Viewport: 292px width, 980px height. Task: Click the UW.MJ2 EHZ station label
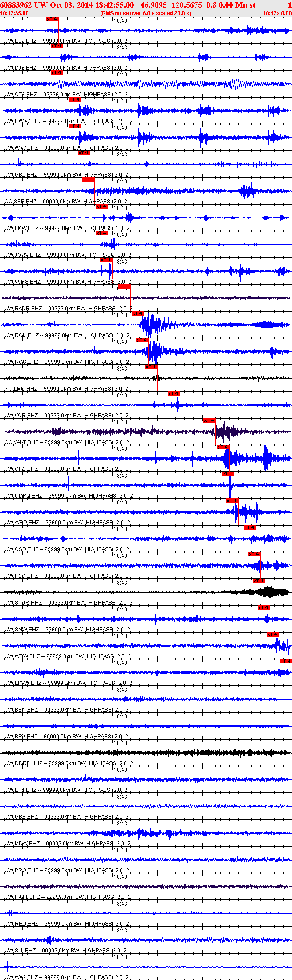[x=20, y=68]
